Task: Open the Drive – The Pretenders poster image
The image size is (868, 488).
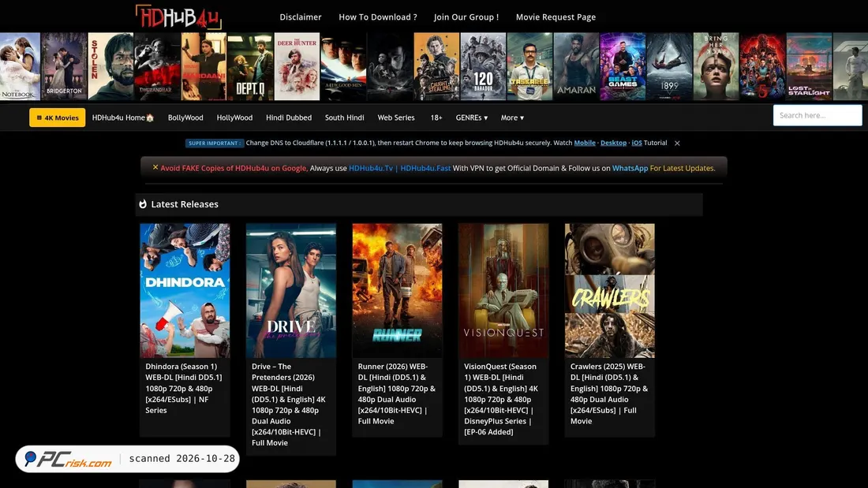Action: pyautogui.click(x=291, y=290)
